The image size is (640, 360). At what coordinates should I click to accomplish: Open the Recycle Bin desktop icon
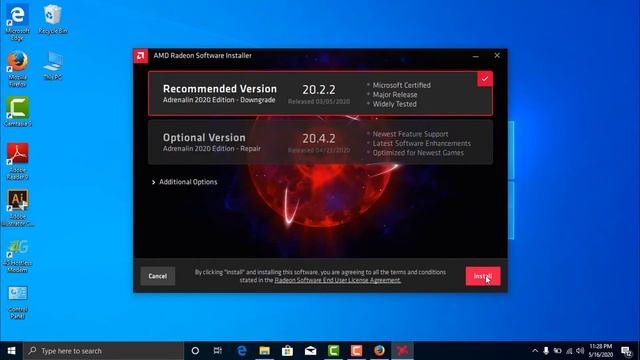click(x=53, y=19)
